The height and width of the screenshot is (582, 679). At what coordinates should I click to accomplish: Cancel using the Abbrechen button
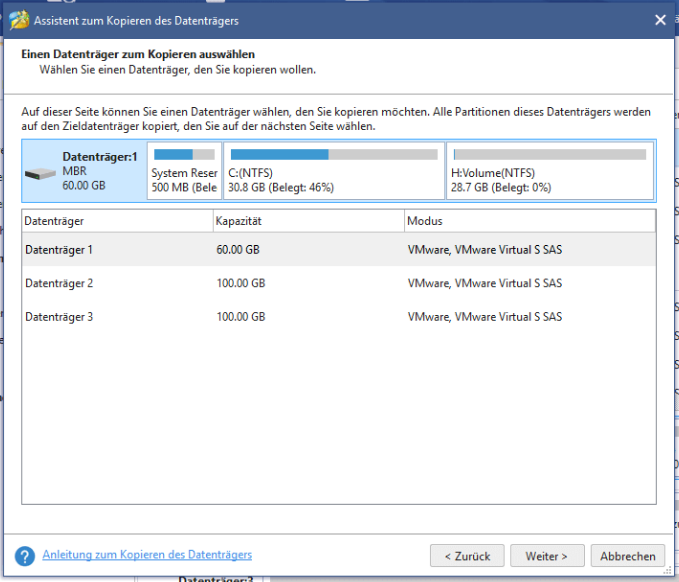tap(628, 556)
